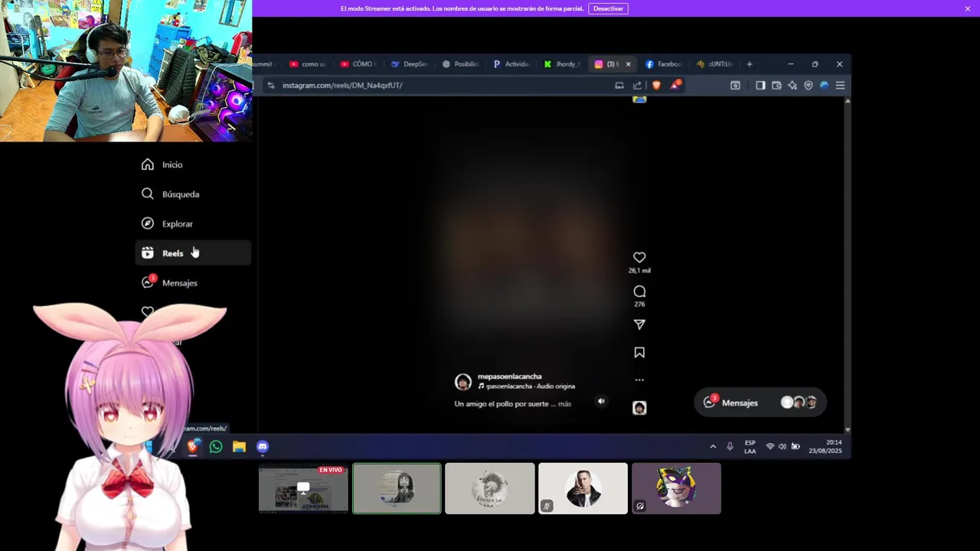Close the active Instagram tab

(x=629, y=64)
